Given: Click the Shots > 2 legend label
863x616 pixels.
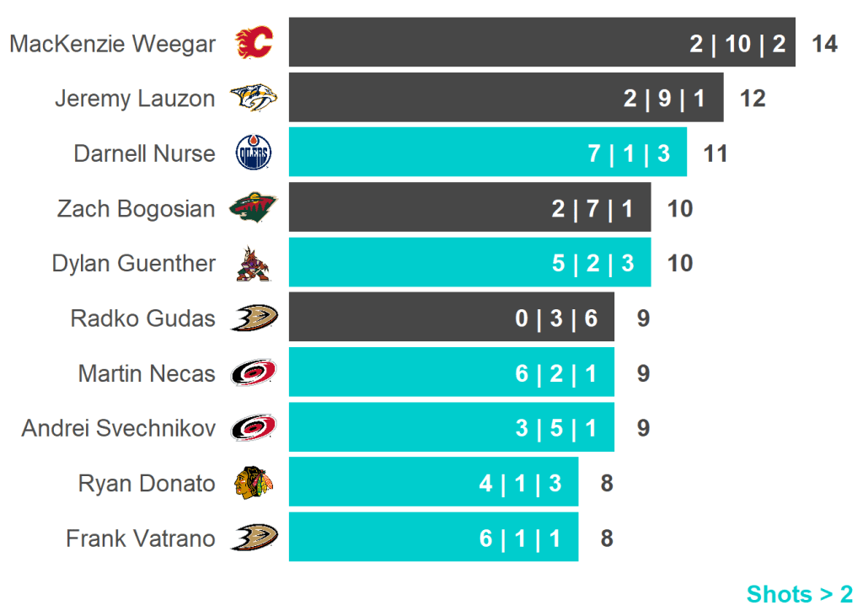Looking at the screenshot, I should point(799,594).
